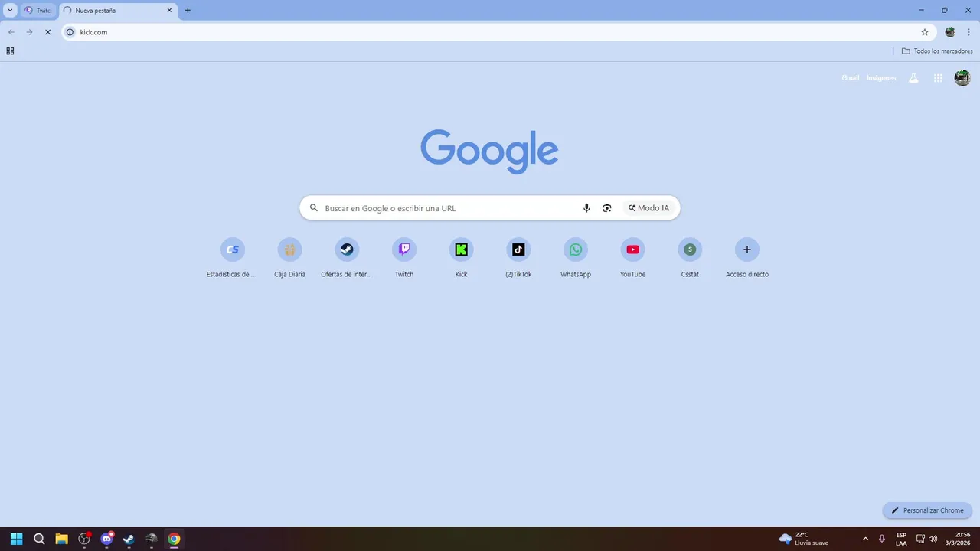Click the tray microphone icon
This screenshot has height=551, width=980.
click(882, 539)
